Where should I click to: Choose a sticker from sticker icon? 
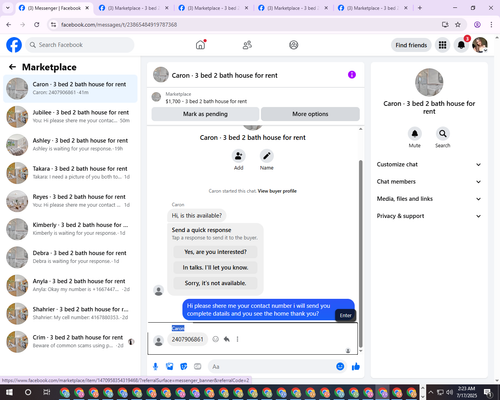pos(184,367)
